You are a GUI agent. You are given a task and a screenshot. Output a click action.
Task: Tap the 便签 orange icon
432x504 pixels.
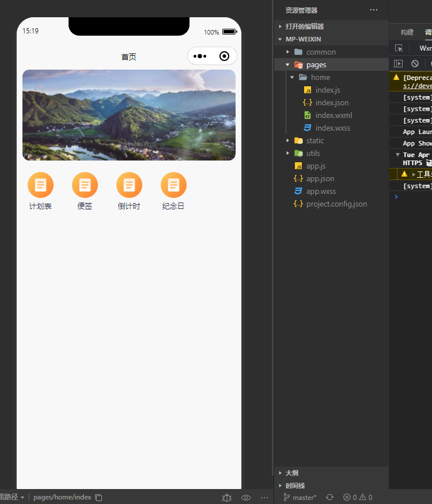(85, 185)
